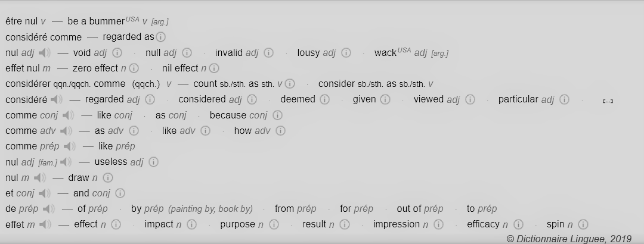Play audio pronunciation for 'nul' adj
The image size is (644, 244).
click(45, 52)
